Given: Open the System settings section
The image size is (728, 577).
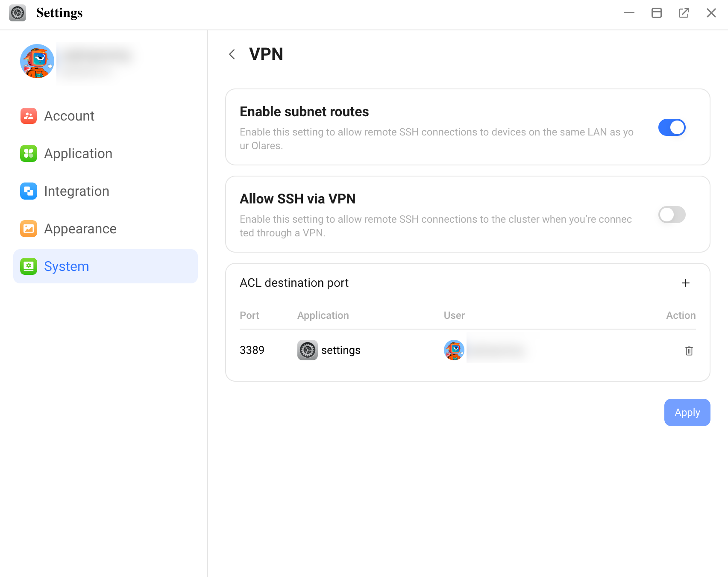Looking at the screenshot, I should (106, 266).
